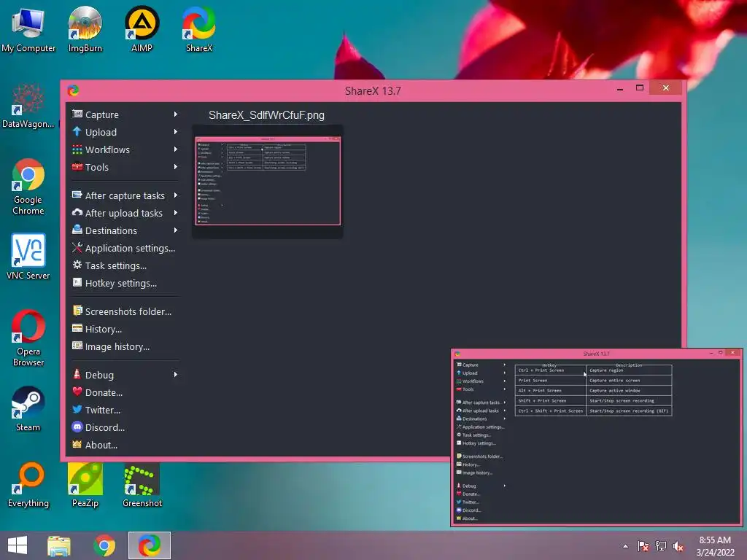Open Screenshots folder... entry
747x560 pixels.
click(125, 311)
